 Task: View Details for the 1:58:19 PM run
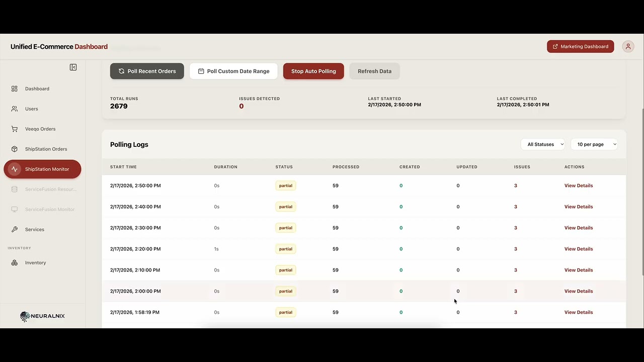579,312
